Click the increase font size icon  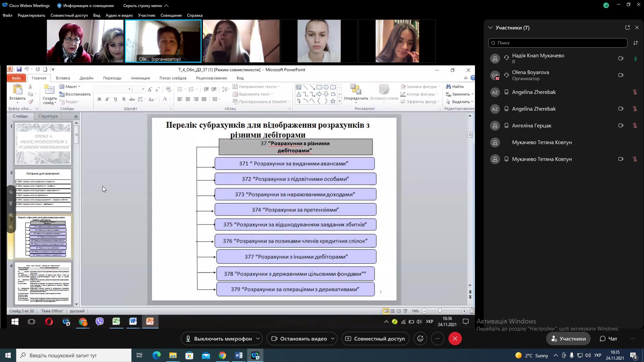tap(150, 89)
